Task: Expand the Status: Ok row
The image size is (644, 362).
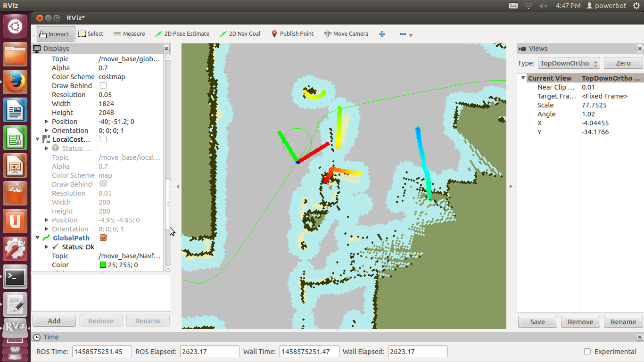Action: click(x=47, y=247)
